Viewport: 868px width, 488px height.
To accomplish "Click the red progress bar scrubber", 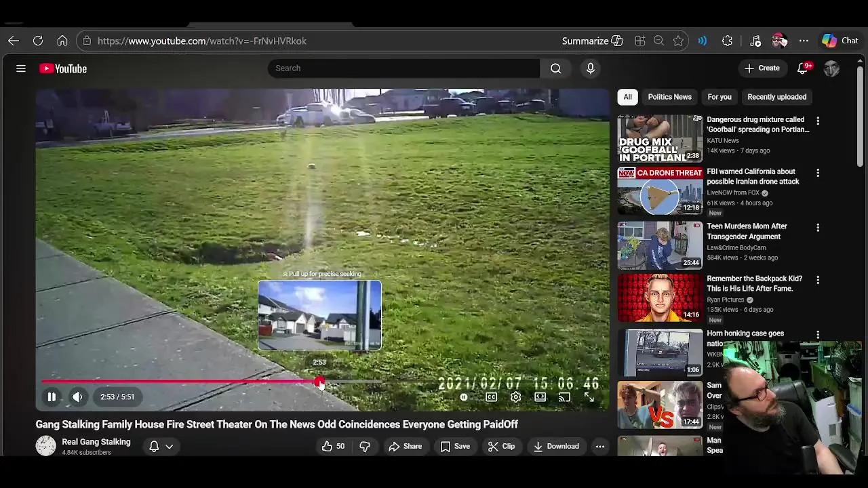I will point(319,382).
